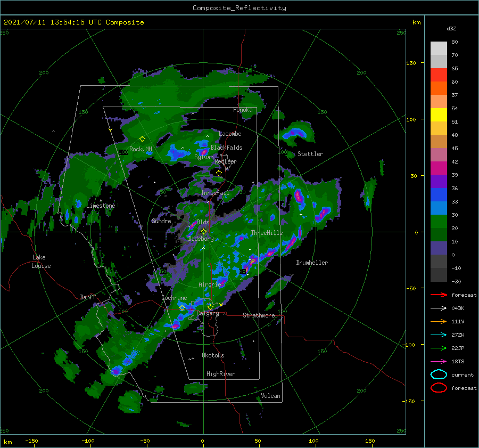Select the purple 0–10 dBZ swatch
This screenshot has height=448, width=479.
[439, 248]
